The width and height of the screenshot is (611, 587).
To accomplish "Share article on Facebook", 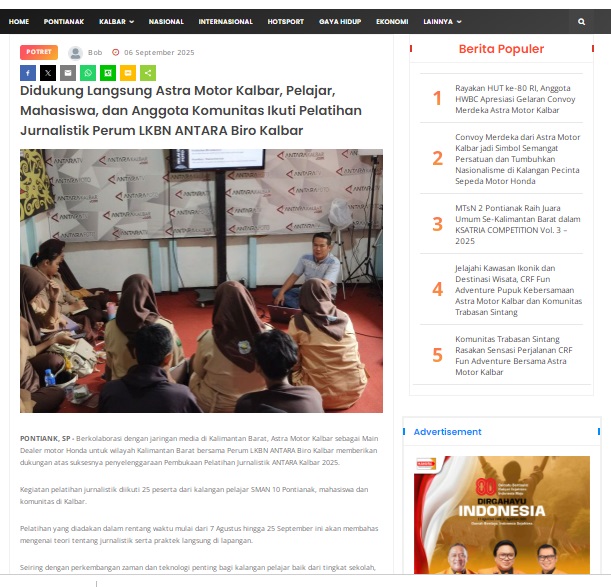I will click(28, 73).
